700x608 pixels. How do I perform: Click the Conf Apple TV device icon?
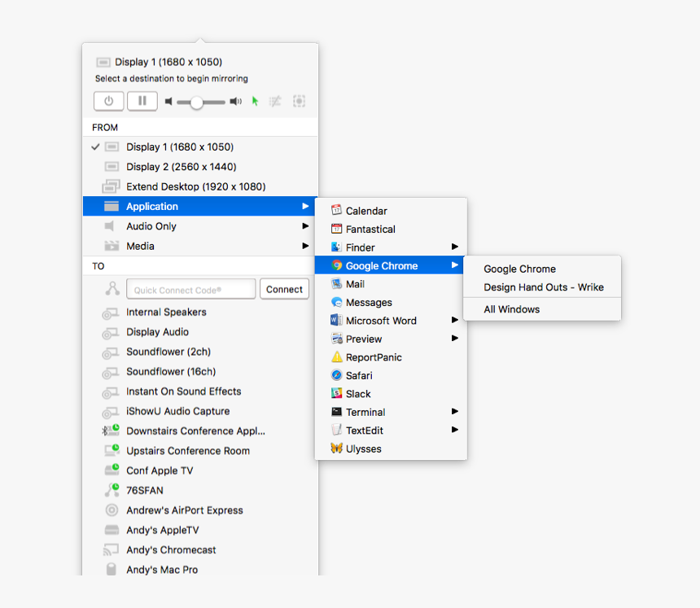[112, 470]
